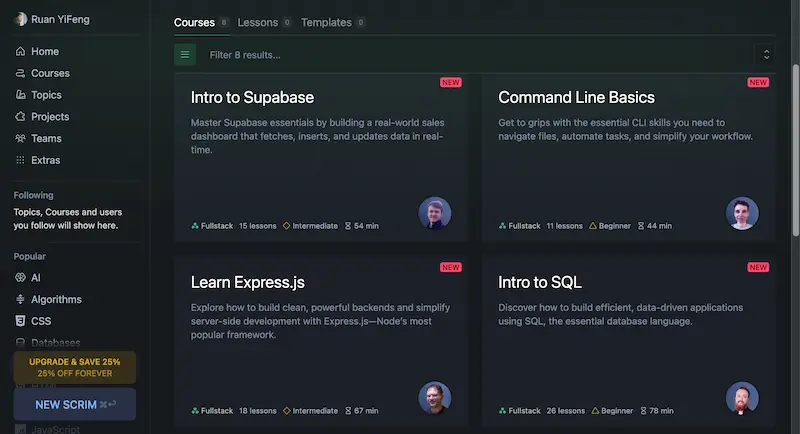The height and width of the screenshot is (434, 800).
Task: Click the 18 lessons text
Action: point(258,411)
